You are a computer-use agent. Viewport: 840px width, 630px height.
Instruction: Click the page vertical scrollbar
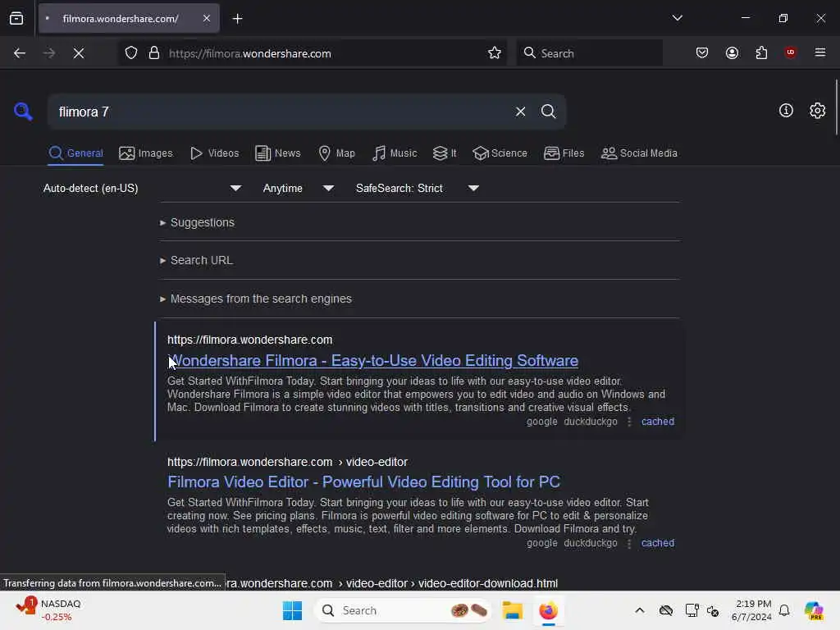(836, 107)
